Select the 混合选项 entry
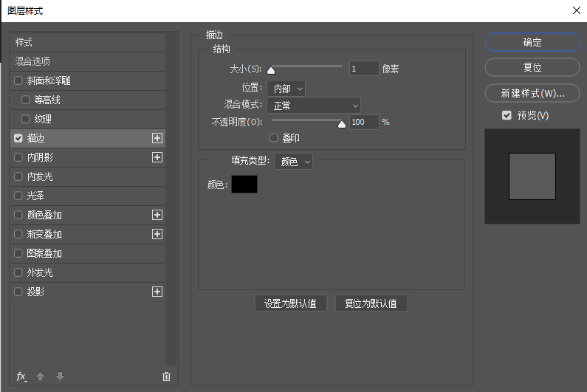This screenshot has width=587, height=392. [x=88, y=61]
